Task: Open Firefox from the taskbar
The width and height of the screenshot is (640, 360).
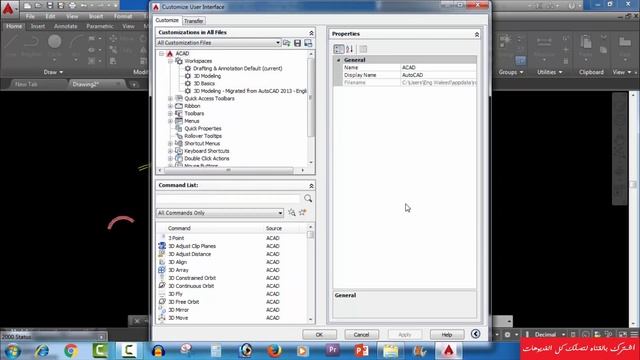Action: (274, 351)
